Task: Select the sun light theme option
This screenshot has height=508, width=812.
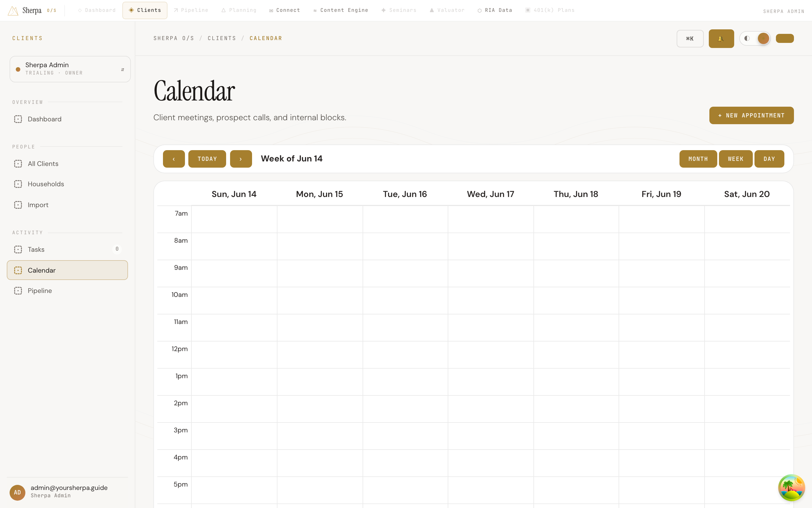Action: coord(763,38)
